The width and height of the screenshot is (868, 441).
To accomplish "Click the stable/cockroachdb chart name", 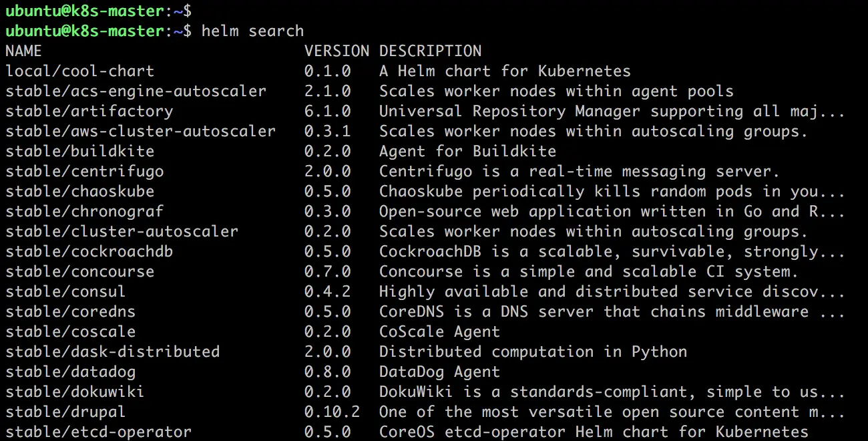I will (89, 251).
